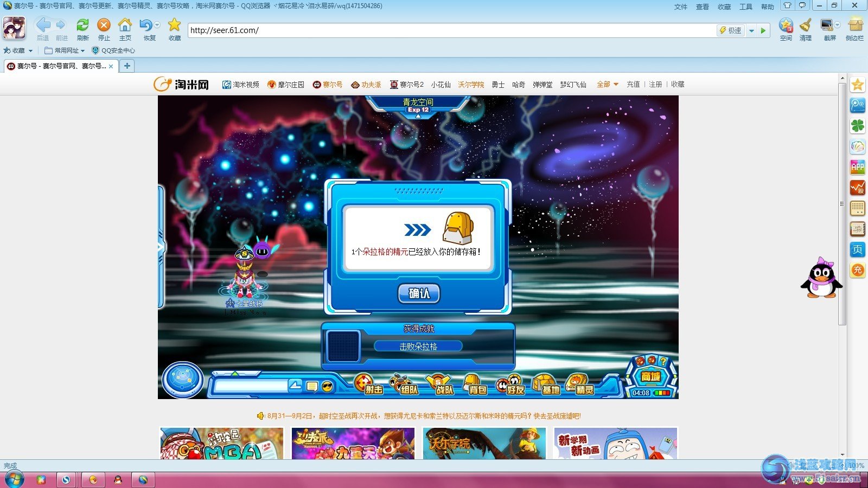
Task: Click sidebar green clover icon
Action: pos(858,126)
